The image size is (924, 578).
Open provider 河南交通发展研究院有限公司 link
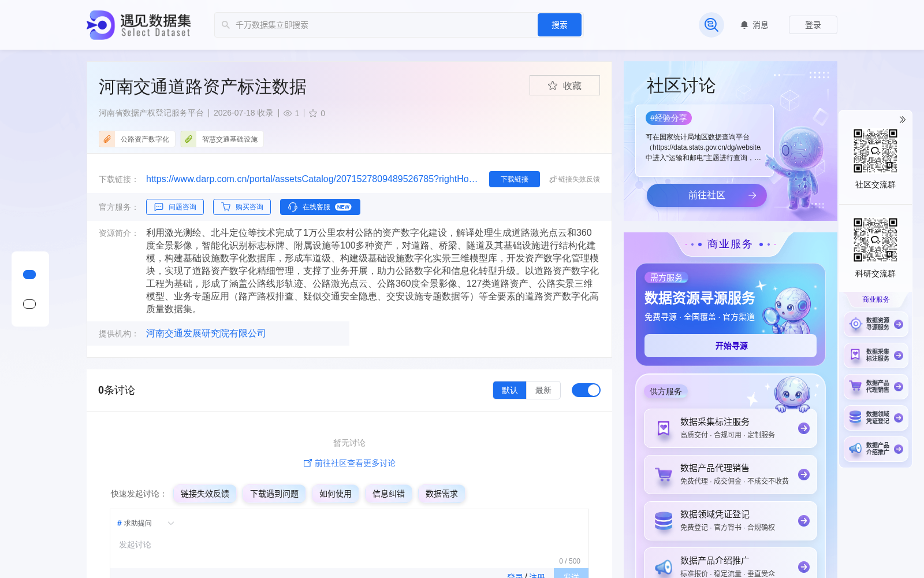(x=206, y=334)
